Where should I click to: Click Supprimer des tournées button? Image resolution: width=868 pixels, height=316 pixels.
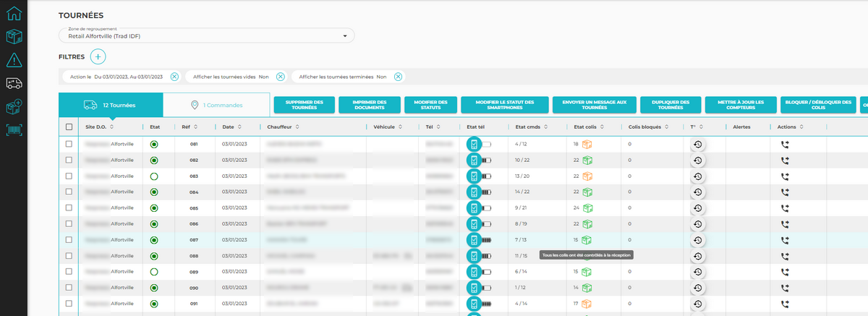tap(305, 105)
